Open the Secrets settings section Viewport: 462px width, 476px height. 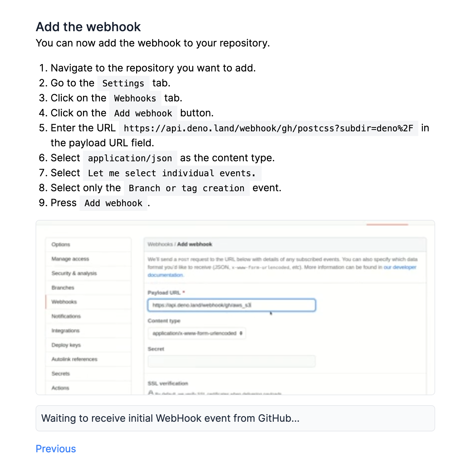tap(61, 373)
